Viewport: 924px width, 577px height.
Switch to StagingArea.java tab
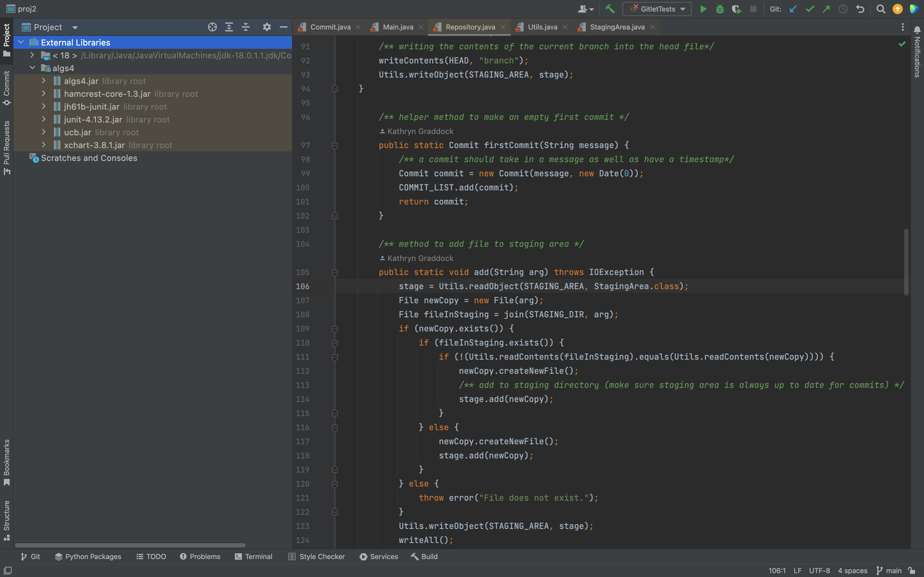617,27
